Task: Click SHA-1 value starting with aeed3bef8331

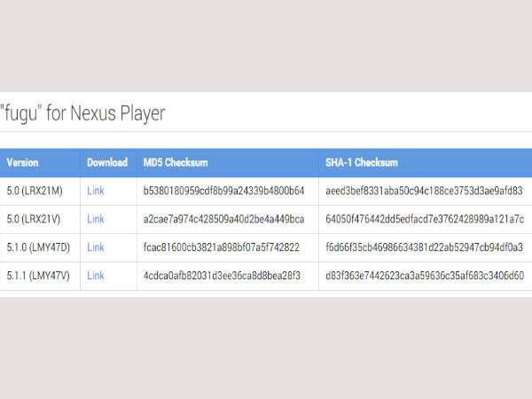Action: tap(424, 191)
